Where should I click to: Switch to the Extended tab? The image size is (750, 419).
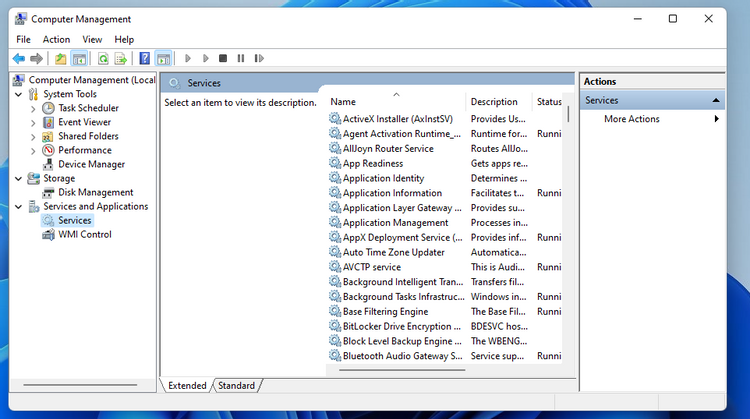point(187,386)
